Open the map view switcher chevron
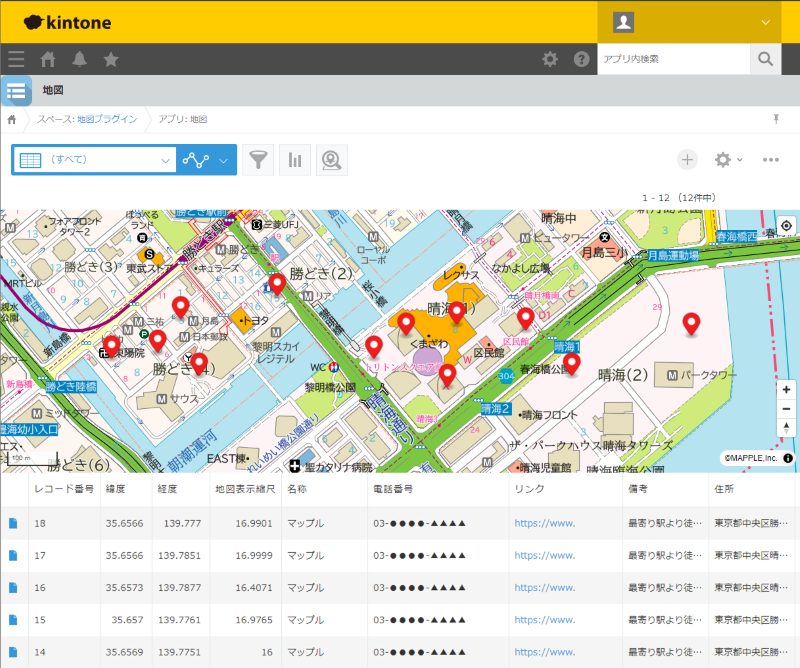 coord(222,160)
